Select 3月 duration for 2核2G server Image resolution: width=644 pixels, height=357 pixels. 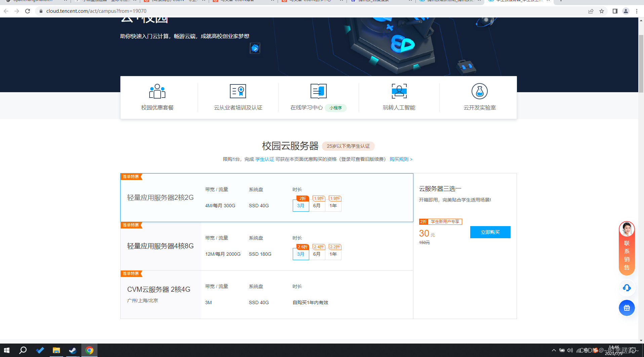(x=301, y=206)
